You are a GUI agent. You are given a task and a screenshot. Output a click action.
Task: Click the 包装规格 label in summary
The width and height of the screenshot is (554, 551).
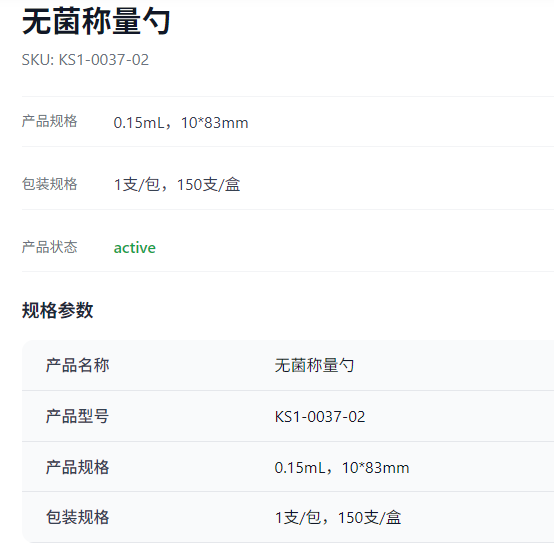pos(49,184)
